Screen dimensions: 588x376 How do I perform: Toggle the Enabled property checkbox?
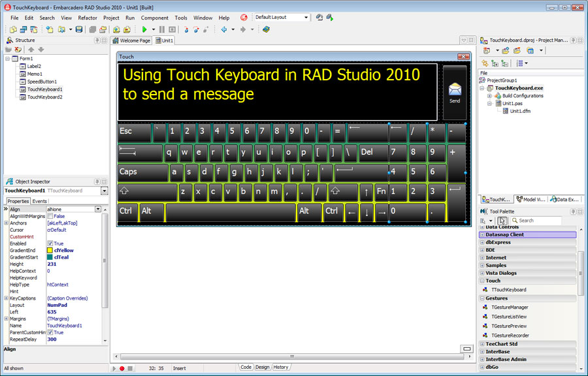coord(50,243)
